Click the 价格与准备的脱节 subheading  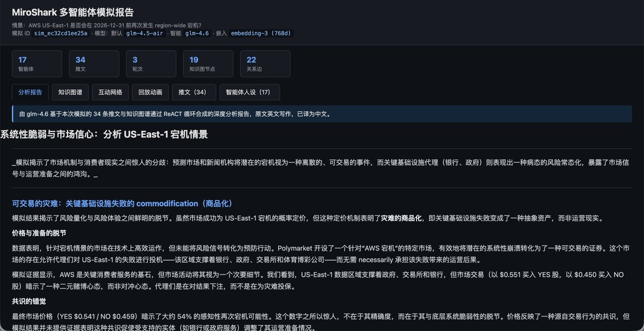click(39, 233)
